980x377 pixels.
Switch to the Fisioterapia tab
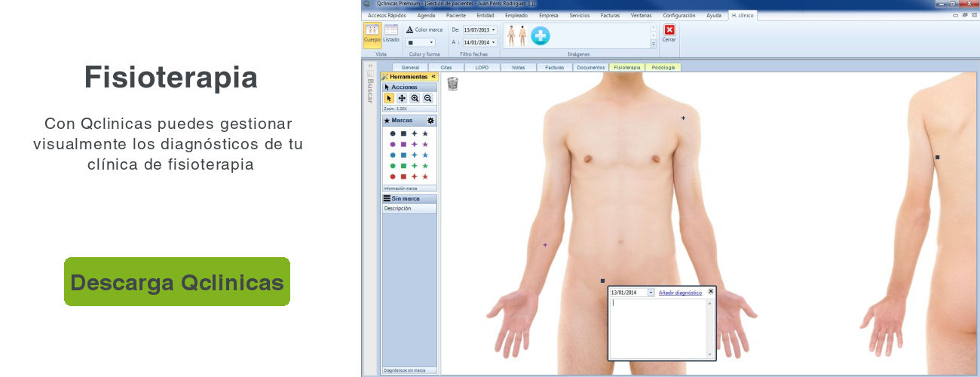[x=626, y=67]
